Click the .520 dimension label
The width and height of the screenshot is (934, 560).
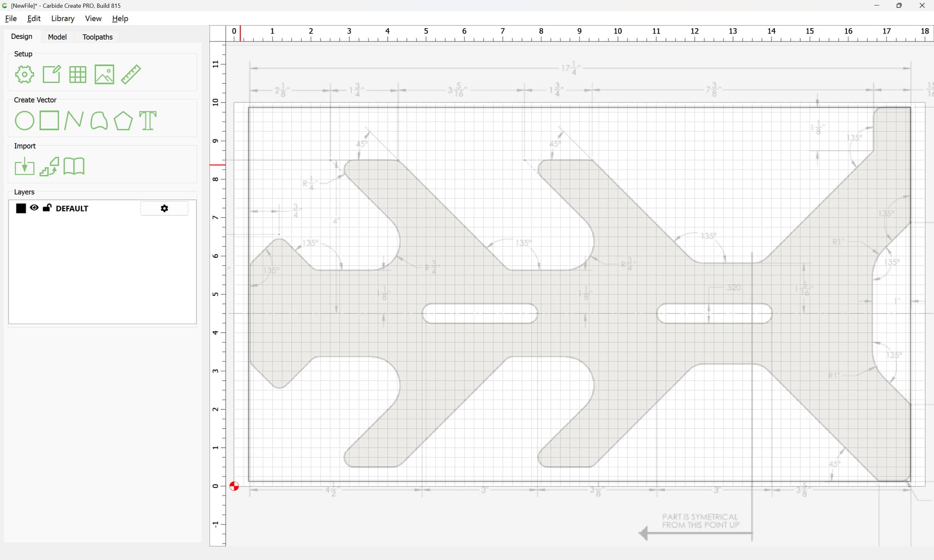pyautogui.click(x=734, y=287)
